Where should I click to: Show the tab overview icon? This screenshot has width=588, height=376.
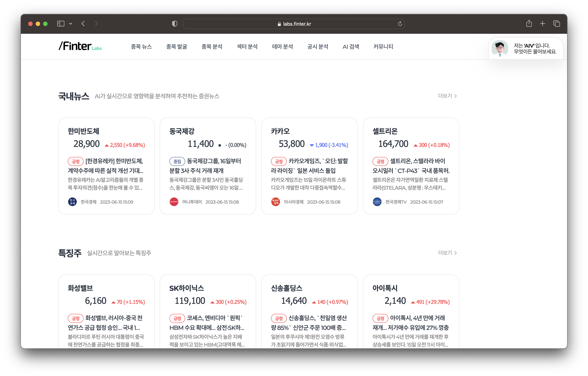point(556,24)
